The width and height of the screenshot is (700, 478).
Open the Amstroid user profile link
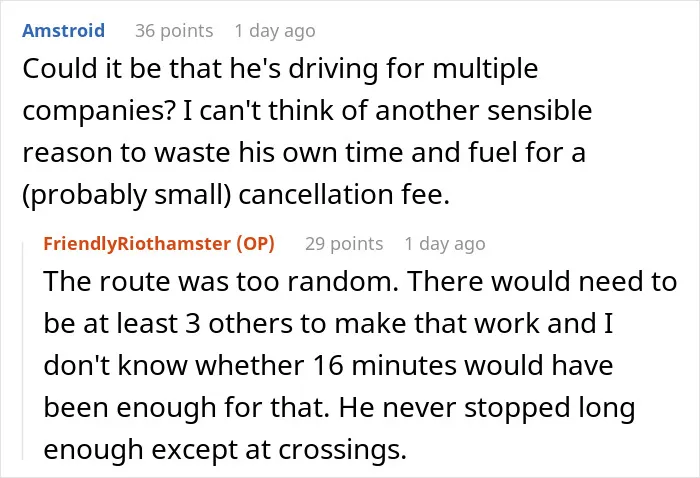(x=63, y=31)
